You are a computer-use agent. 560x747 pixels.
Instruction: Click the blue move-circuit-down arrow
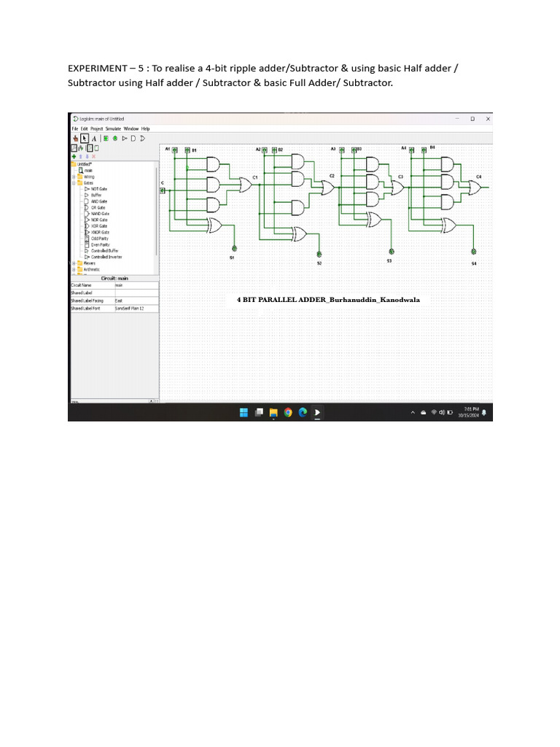coord(87,156)
